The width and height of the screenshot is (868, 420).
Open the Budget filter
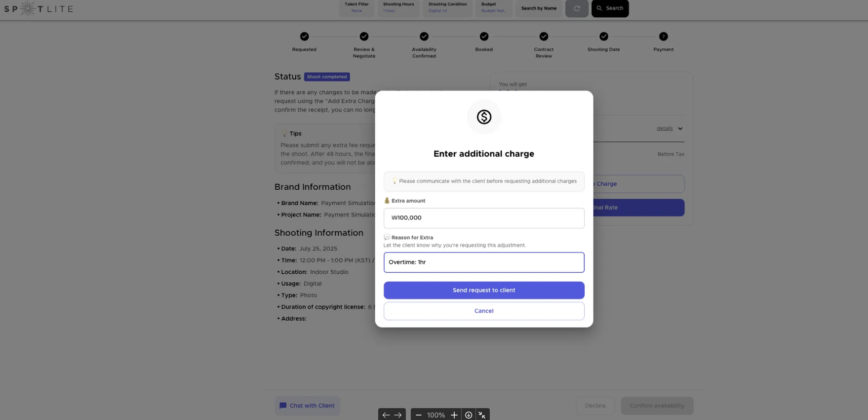pos(494,8)
